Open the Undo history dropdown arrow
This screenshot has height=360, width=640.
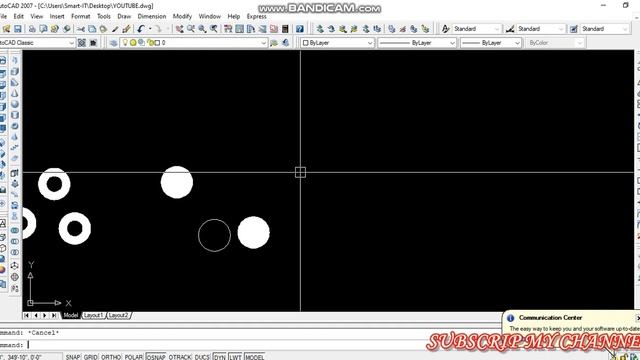point(150,29)
